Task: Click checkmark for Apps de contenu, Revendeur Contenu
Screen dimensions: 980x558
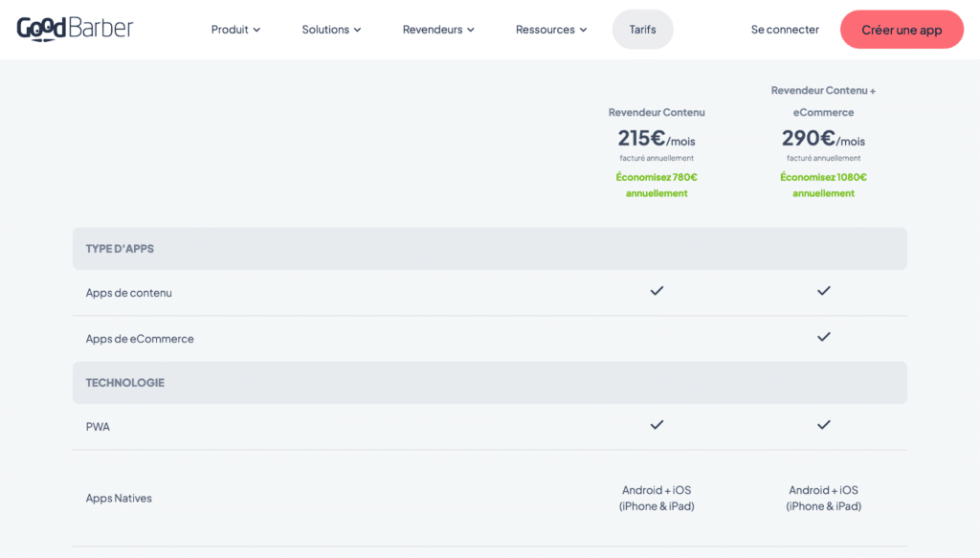Action: coord(657,291)
